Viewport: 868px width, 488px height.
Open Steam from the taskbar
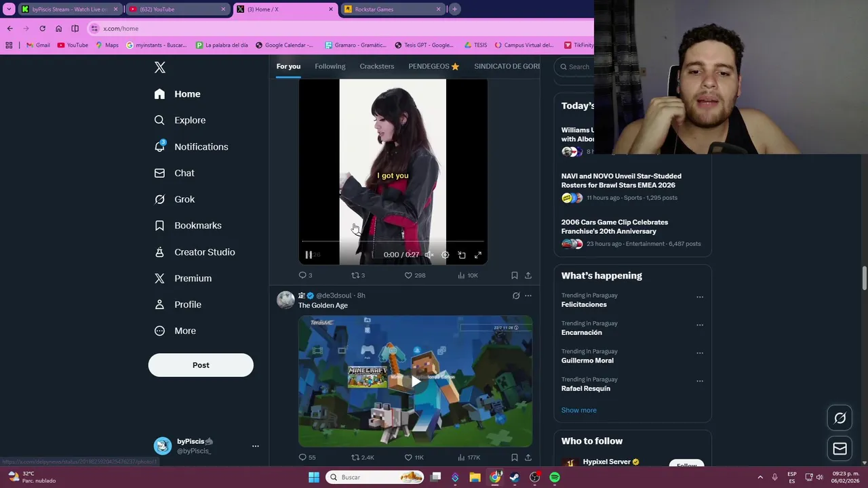coord(515,477)
